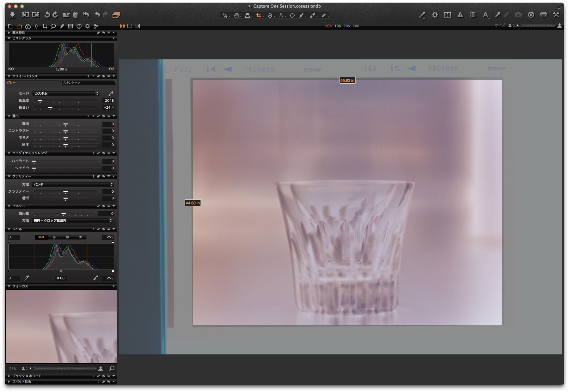Toggle proof margin viewer mode

(137, 26)
